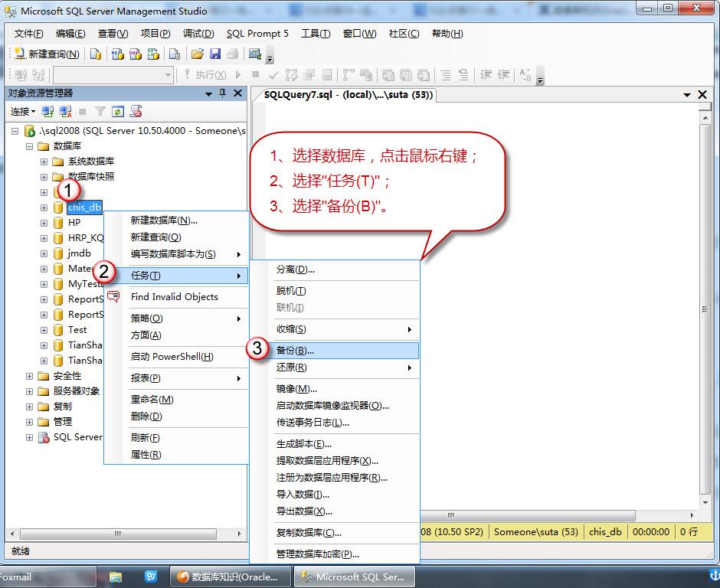The width and height of the screenshot is (720, 588).
Task: Open Object Explorer window position dropdown arrow
Action: click(x=208, y=93)
